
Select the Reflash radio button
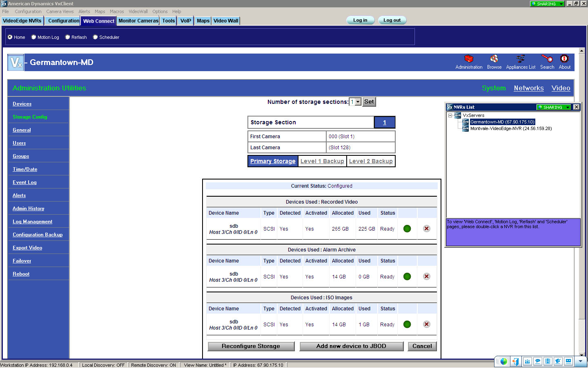68,37
